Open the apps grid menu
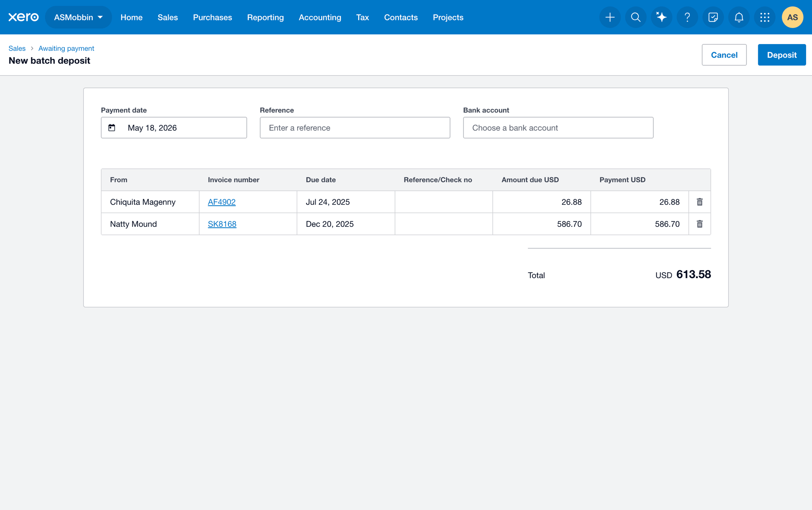 coord(765,17)
